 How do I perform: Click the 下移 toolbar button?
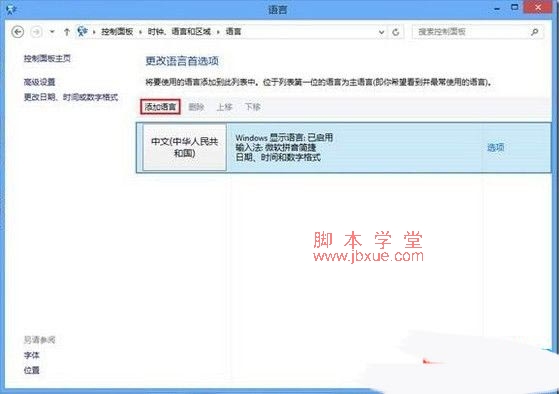(x=252, y=107)
